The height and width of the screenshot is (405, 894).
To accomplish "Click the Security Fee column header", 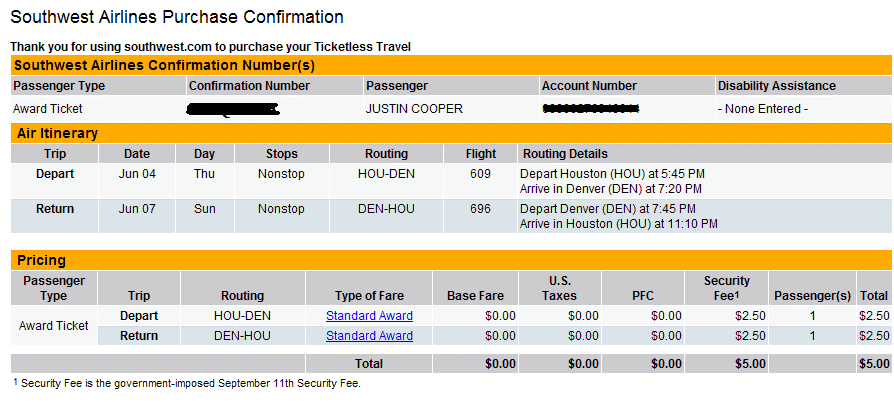I will click(x=727, y=288).
